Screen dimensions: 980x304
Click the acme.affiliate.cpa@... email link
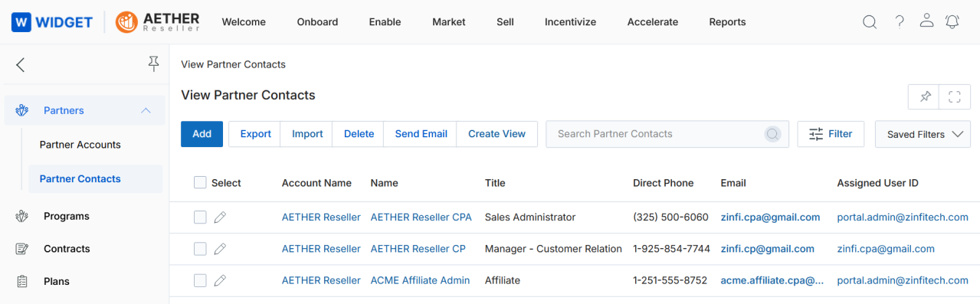[772, 280]
